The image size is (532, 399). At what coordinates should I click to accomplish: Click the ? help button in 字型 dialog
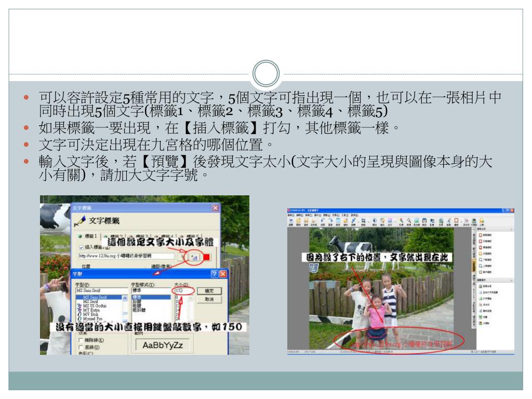(x=215, y=274)
